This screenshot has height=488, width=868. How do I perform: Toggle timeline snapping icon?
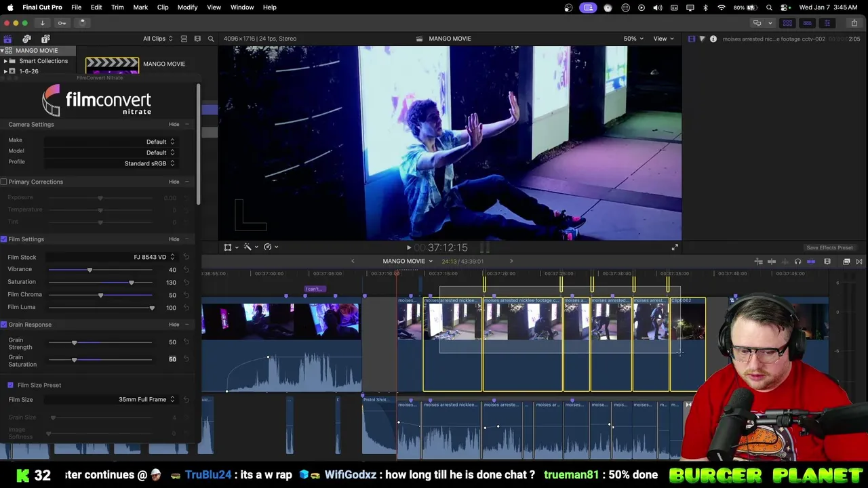coord(811,262)
